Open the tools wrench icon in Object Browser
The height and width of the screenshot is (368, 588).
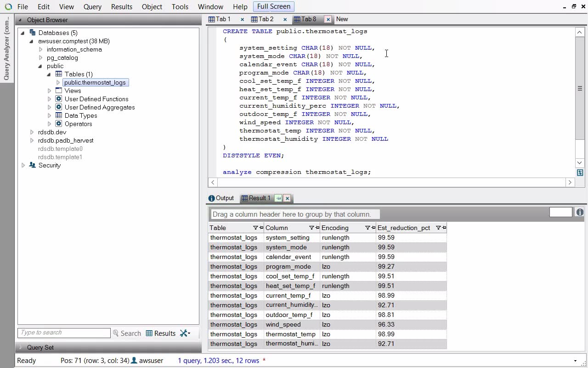coord(185,333)
